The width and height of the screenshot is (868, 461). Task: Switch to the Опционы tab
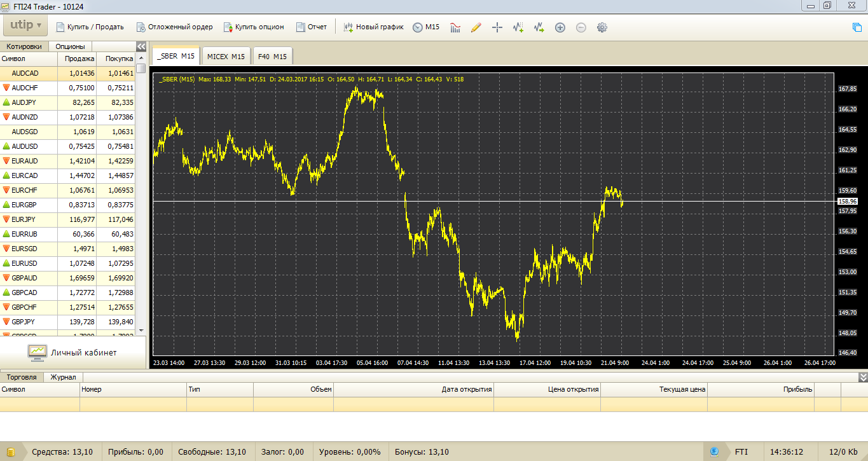point(70,46)
